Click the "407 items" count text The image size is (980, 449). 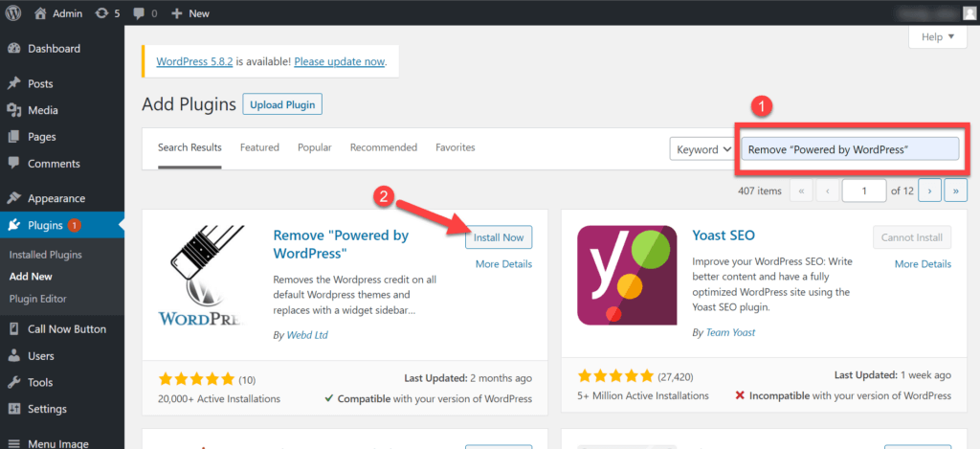759,191
